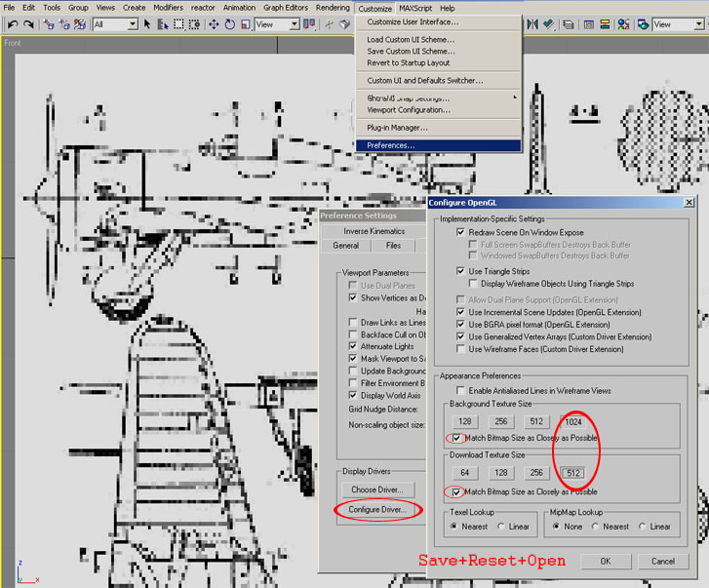Select the Select and Link tool

48,24
